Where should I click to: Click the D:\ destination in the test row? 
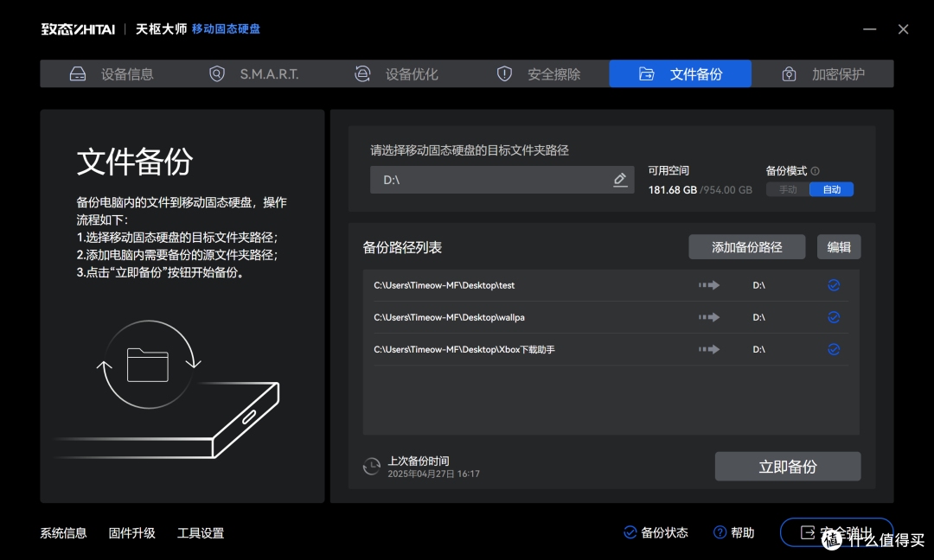759,285
